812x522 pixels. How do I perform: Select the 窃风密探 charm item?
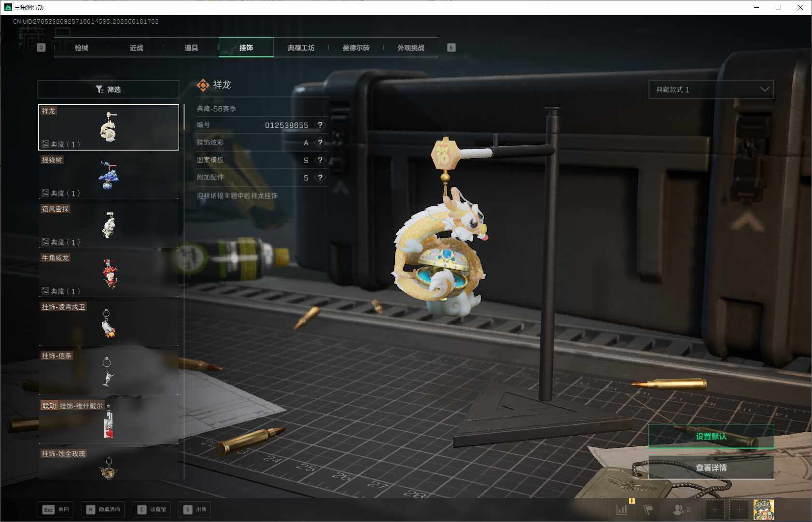pyautogui.click(x=109, y=225)
